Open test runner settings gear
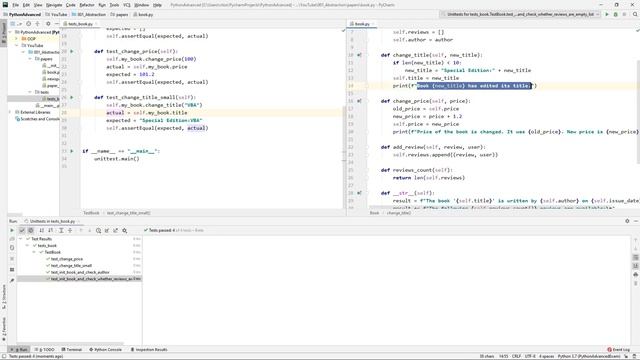640x360 pixels. pos(124,231)
